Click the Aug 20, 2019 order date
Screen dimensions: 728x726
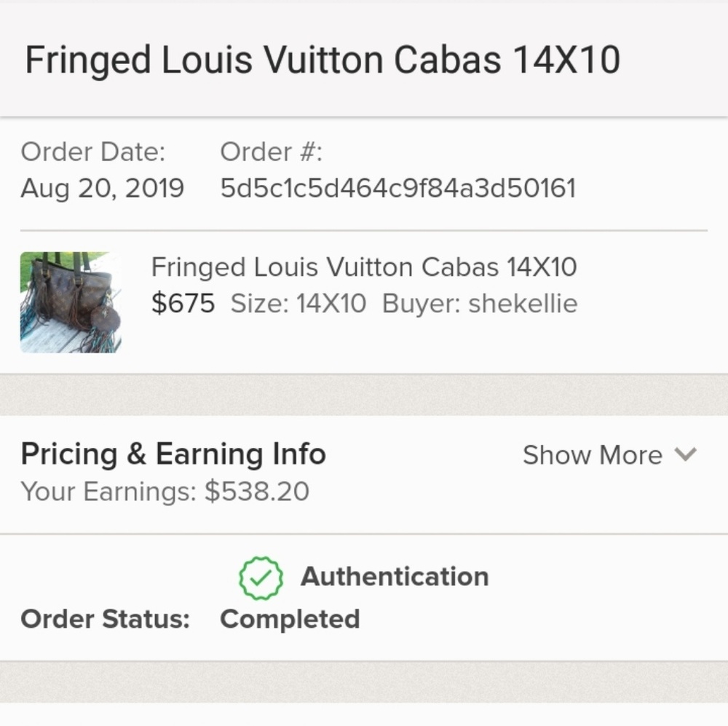click(x=101, y=188)
